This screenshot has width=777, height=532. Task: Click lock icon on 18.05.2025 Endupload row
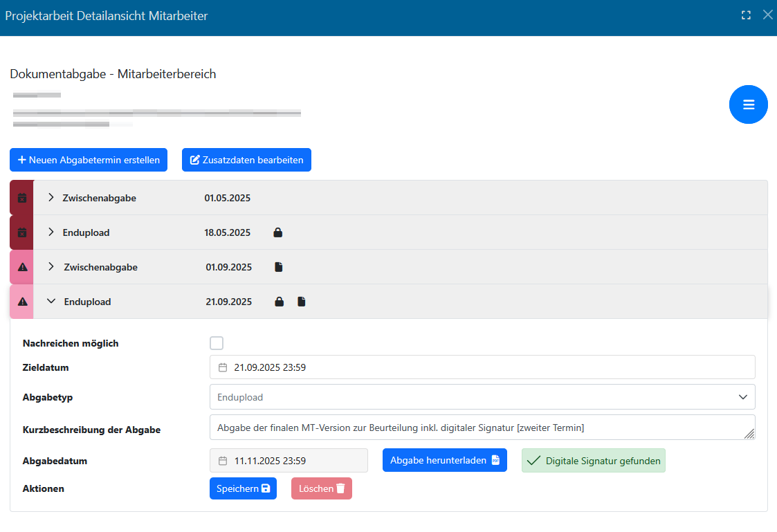277,232
